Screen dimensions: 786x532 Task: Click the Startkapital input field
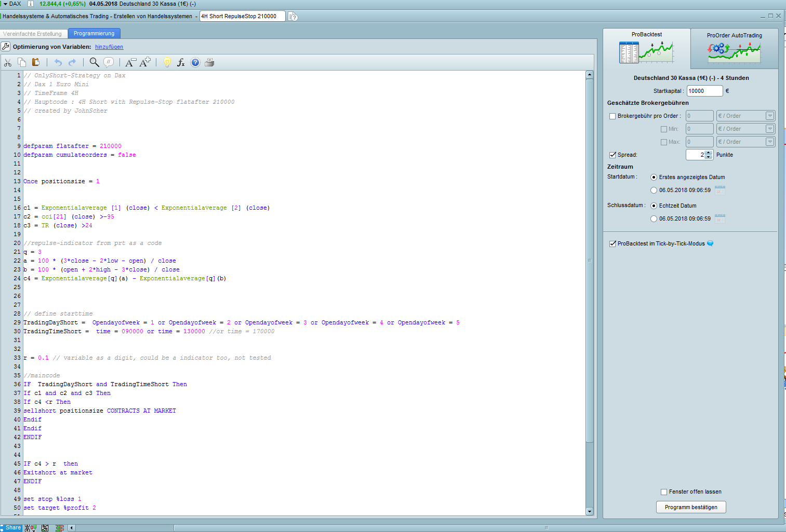coord(704,91)
